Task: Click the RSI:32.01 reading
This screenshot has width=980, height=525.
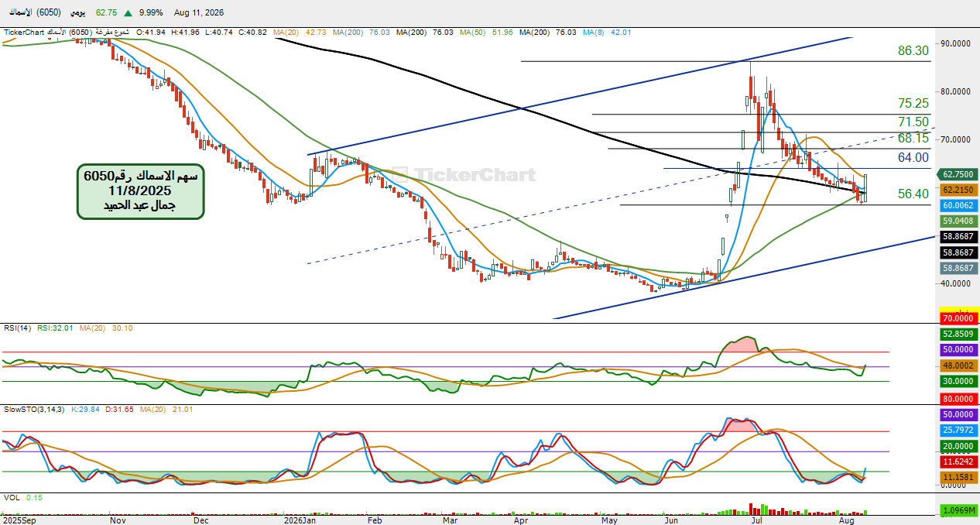Action: [x=54, y=328]
